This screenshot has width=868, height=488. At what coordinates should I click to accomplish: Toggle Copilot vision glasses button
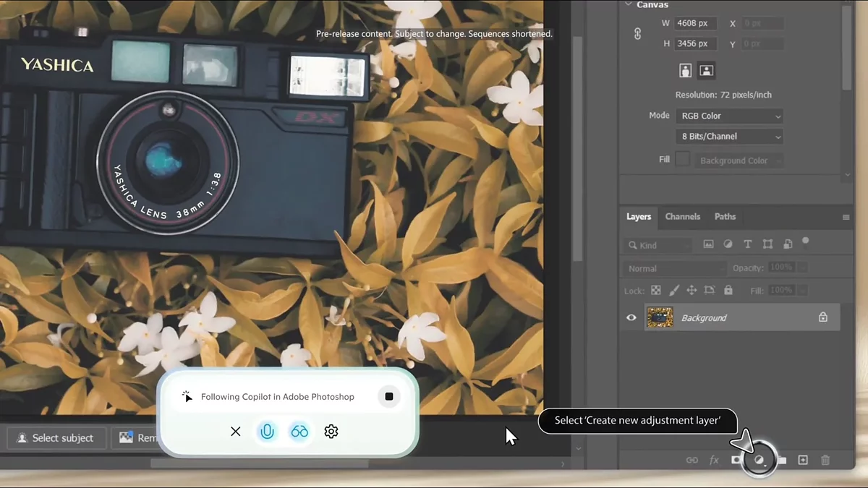299,432
